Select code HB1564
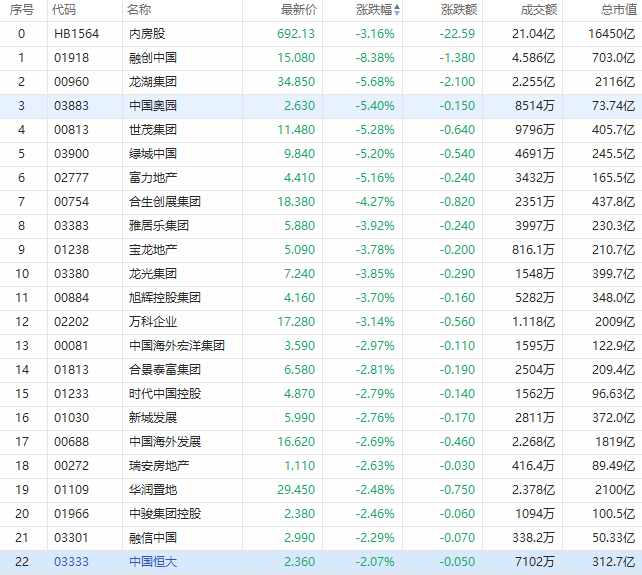 point(77,34)
